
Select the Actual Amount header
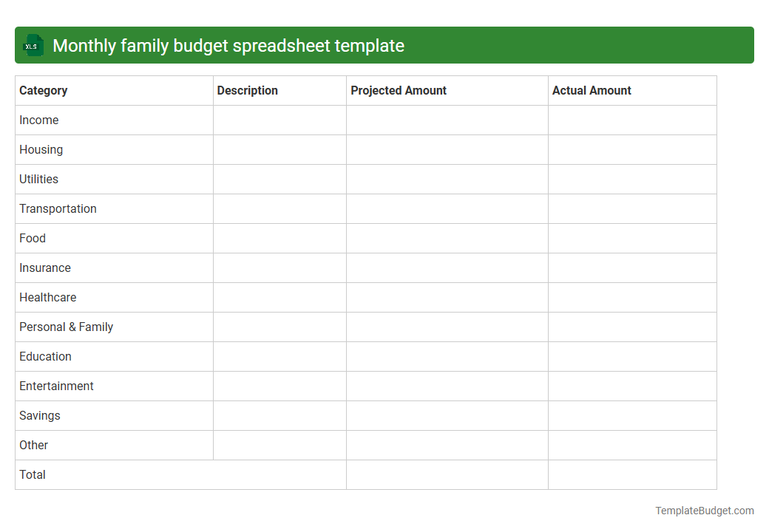pyautogui.click(x=592, y=90)
